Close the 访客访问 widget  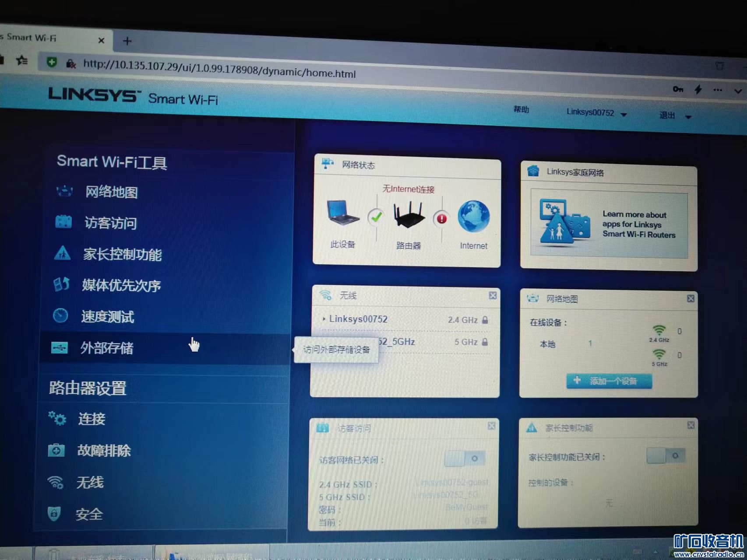[491, 426]
